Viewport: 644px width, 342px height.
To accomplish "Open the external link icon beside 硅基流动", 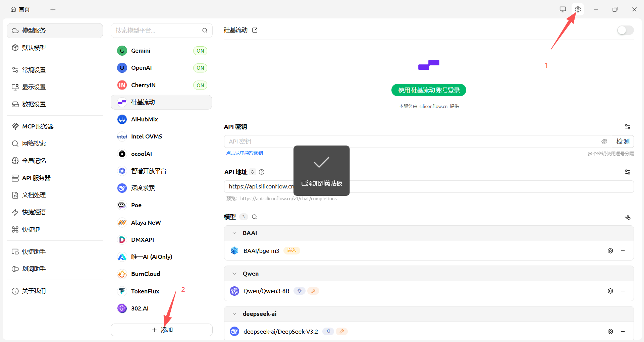I will pos(255,30).
